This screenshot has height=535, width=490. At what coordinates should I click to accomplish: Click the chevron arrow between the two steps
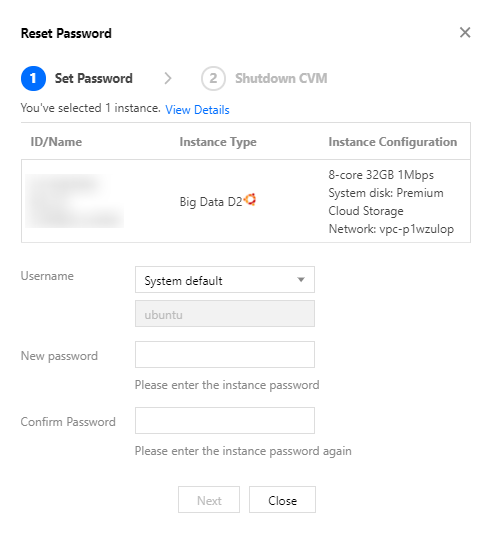click(168, 78)
